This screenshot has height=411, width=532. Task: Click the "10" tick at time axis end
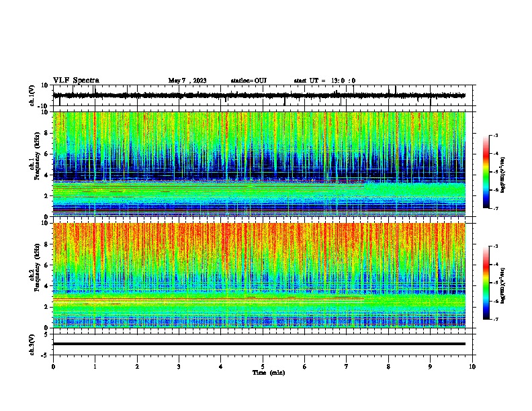click(472, 367)
